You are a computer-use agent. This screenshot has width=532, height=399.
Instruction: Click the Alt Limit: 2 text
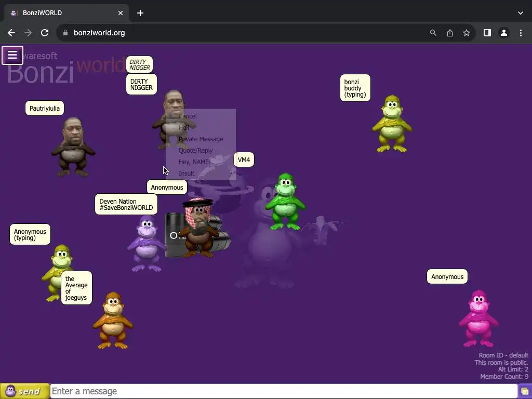[513, 369]
